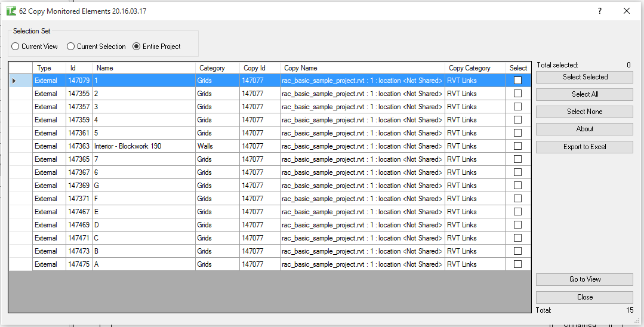Enable the Select checkbox for Id 147361
Viewport: 644px width, 327px height.
coord(517,133)
